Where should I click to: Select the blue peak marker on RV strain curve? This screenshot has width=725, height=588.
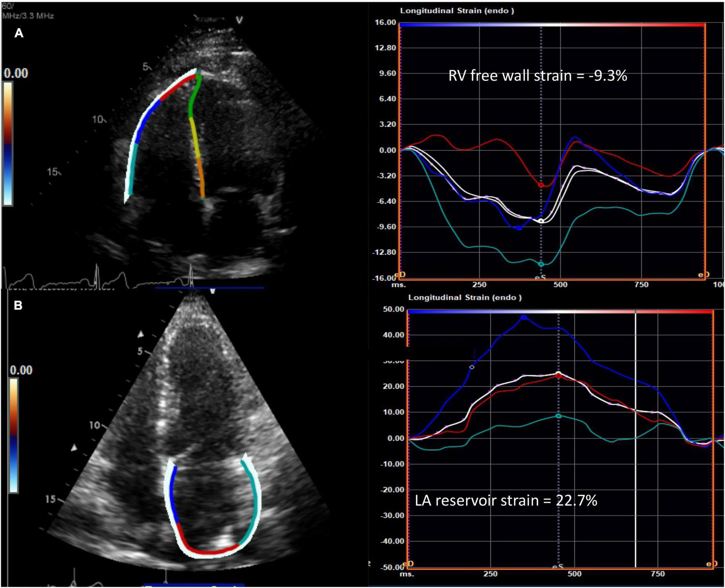click(x=519, y=228)
